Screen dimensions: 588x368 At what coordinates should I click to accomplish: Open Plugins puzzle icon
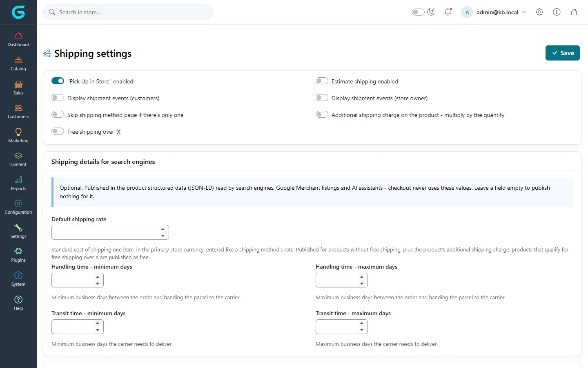tap(18, 251)
